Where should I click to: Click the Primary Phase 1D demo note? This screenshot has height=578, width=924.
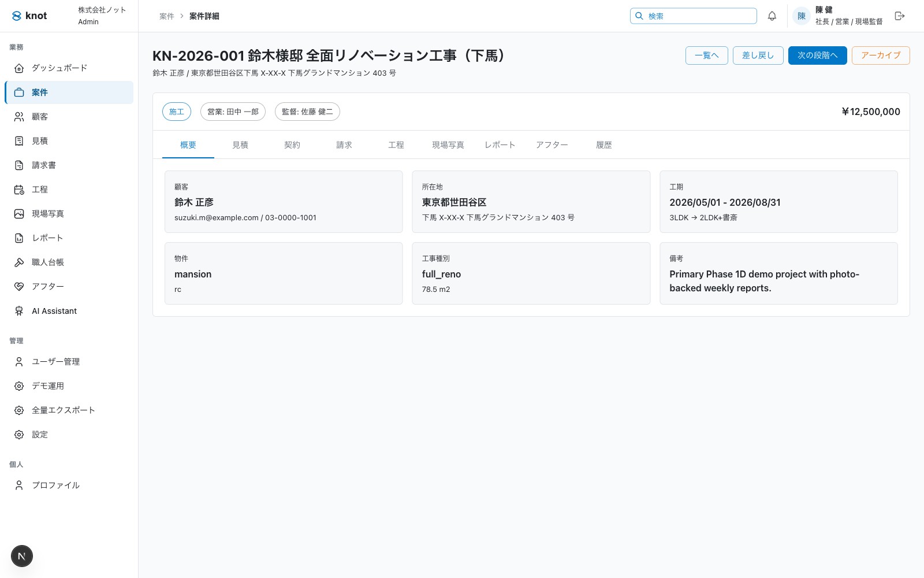764,281
